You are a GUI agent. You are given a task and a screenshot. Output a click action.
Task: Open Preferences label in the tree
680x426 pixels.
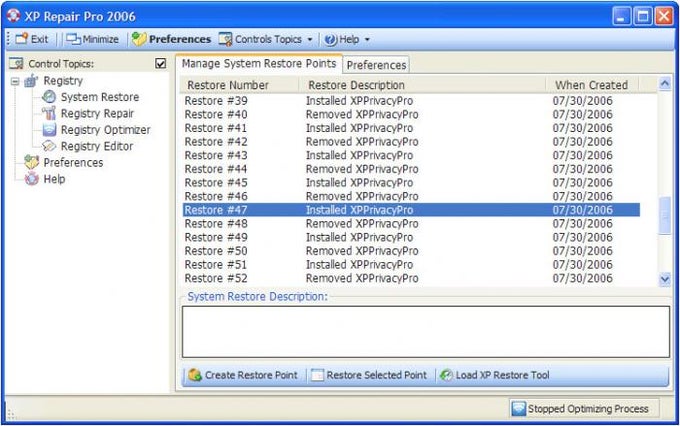73,162
